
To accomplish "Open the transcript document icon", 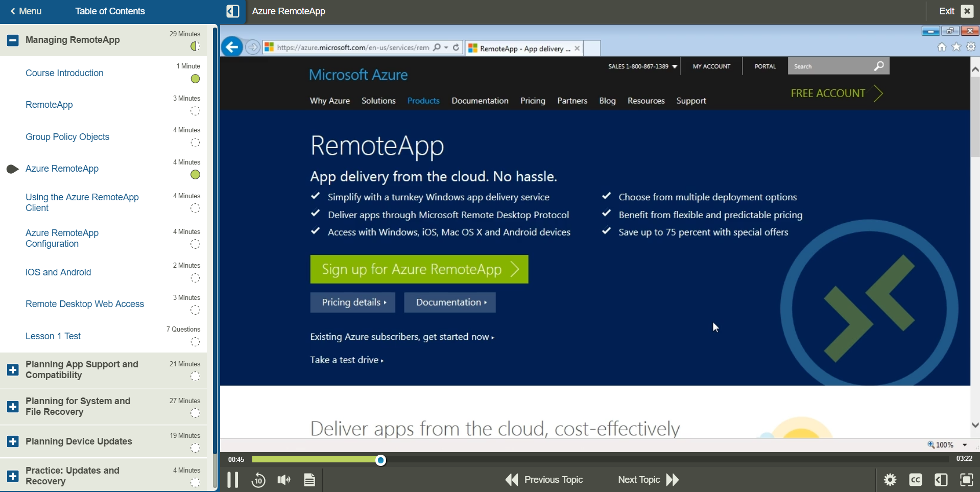I will click(x=309, y=480).
